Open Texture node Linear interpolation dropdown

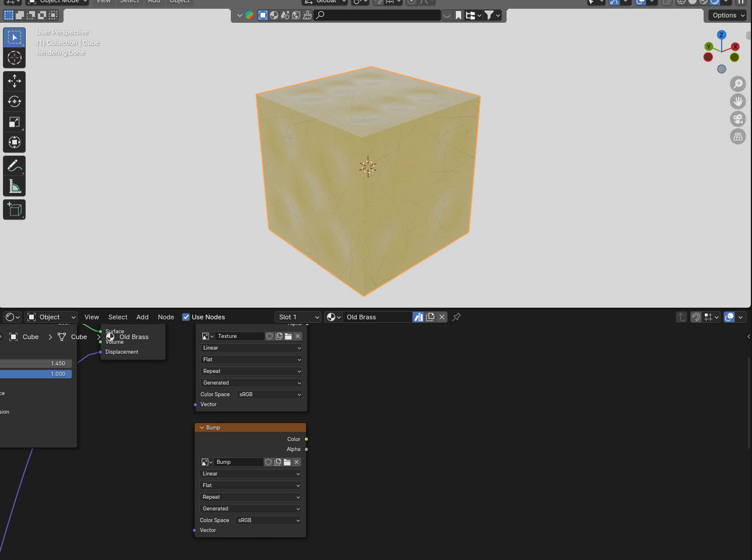pyautogui.click(x=251, y=348)
